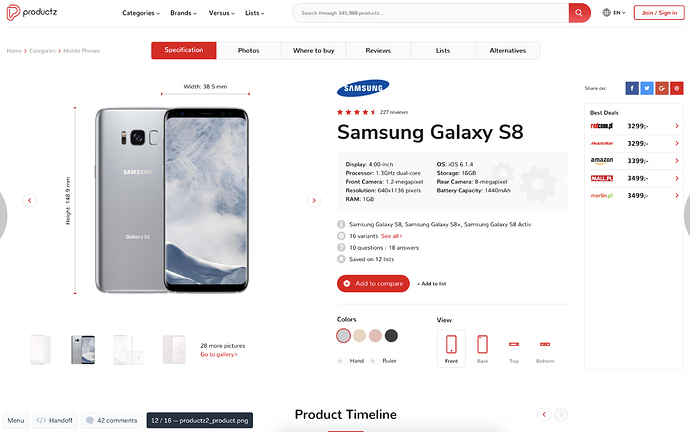This screenshot has height=432, width=690.
Task: Open the Where to buy tab
Action: [x=313, y=51]
